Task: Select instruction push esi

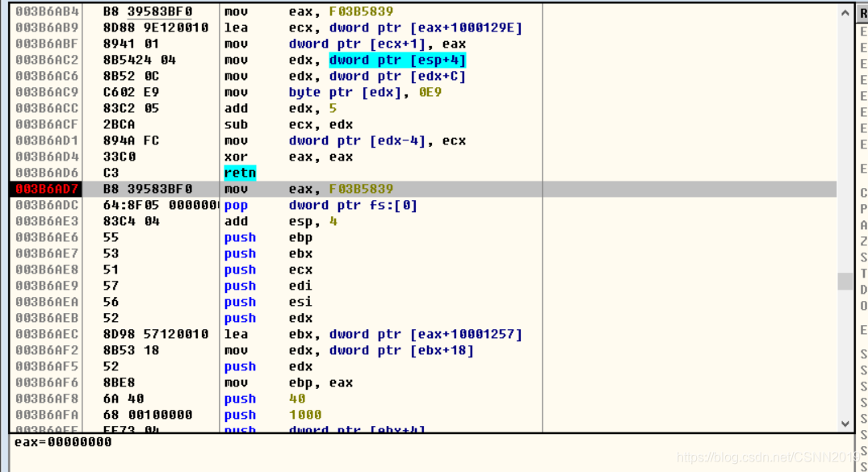Action: (x=268, y=302)
